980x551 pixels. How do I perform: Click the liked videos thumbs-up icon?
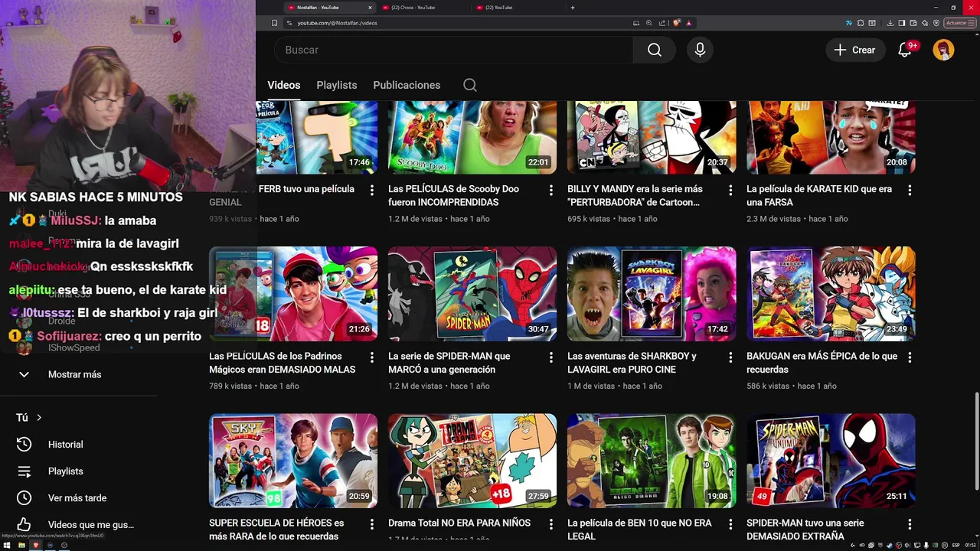tap(24, 525)
